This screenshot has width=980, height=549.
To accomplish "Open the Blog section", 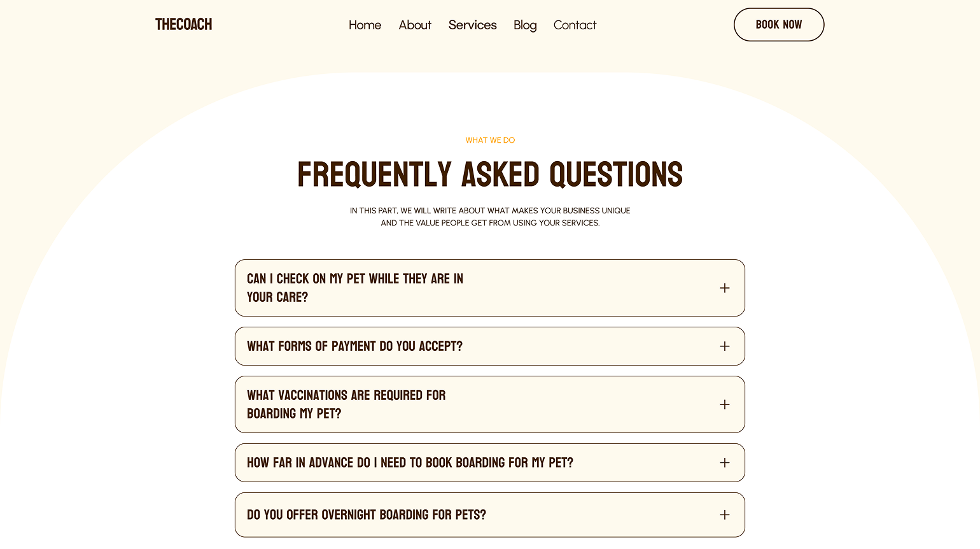I will 525,25.
